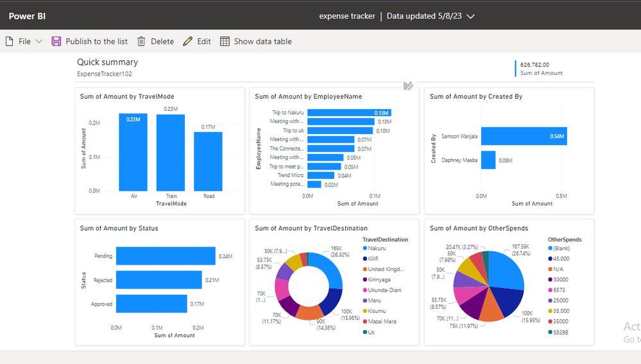Click the File page icon
Screen dimensions: 641x364
pyautogui.click(x=10, y=41)
